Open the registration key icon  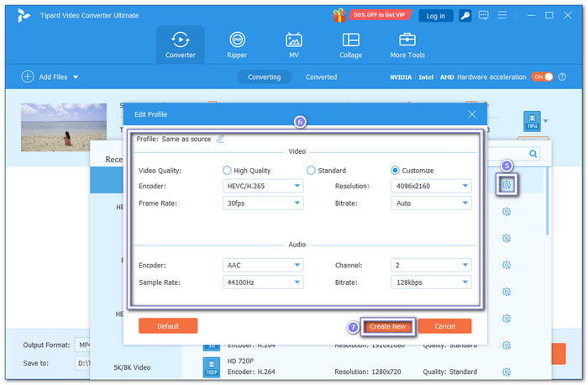point(465,16)
